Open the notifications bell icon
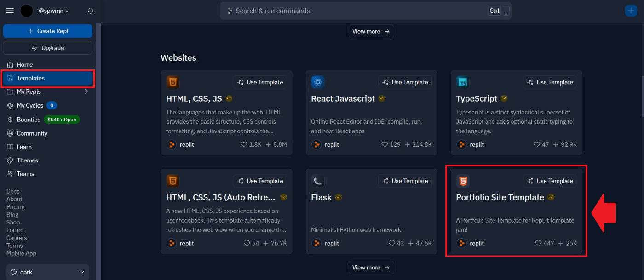The width and height of the screenshot is (644, 280). (91, 11)
